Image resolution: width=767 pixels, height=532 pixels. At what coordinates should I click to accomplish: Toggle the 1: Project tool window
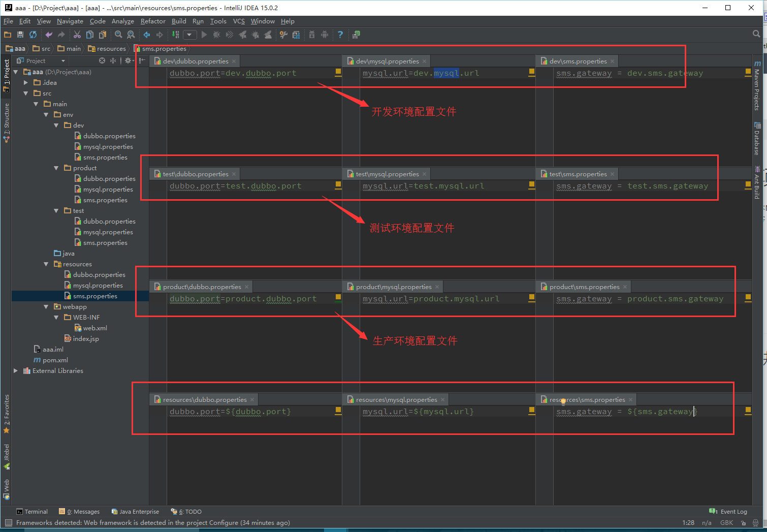(6, 75)
